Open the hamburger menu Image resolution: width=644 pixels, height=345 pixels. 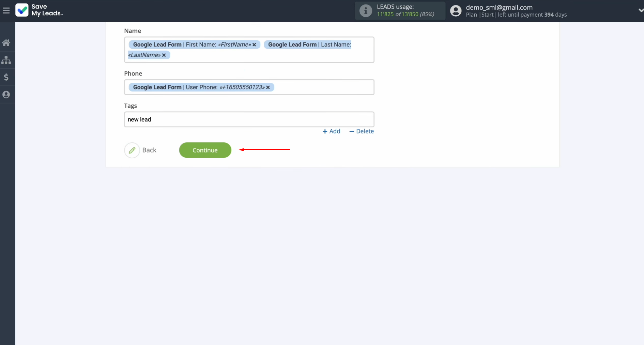coord(6,11)
